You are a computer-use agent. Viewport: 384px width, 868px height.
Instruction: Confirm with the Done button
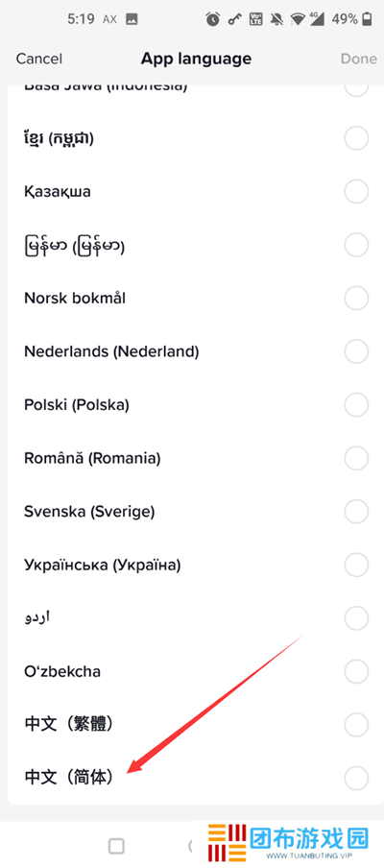click(358, 59)
